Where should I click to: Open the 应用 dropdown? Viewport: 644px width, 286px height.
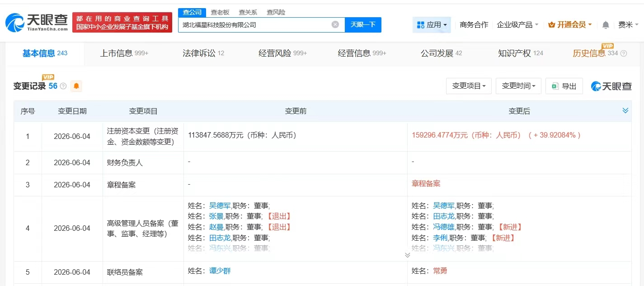[x=432, y=25]
